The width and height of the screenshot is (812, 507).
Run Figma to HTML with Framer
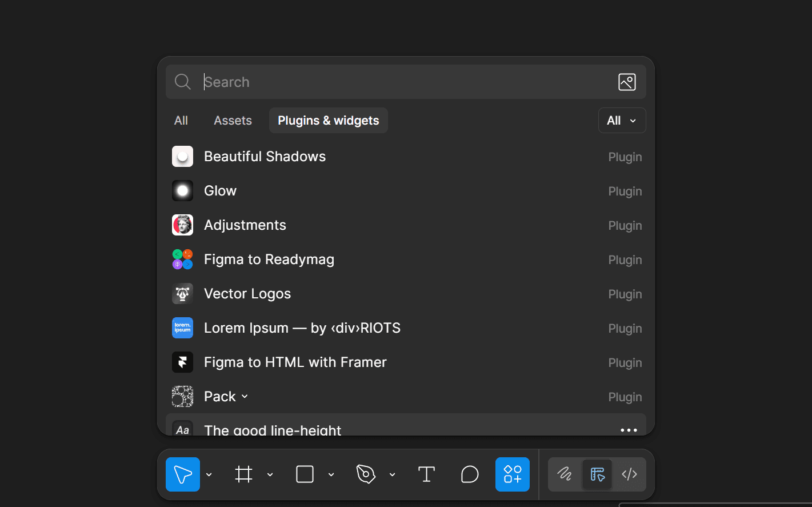click(x=406, y=362)
